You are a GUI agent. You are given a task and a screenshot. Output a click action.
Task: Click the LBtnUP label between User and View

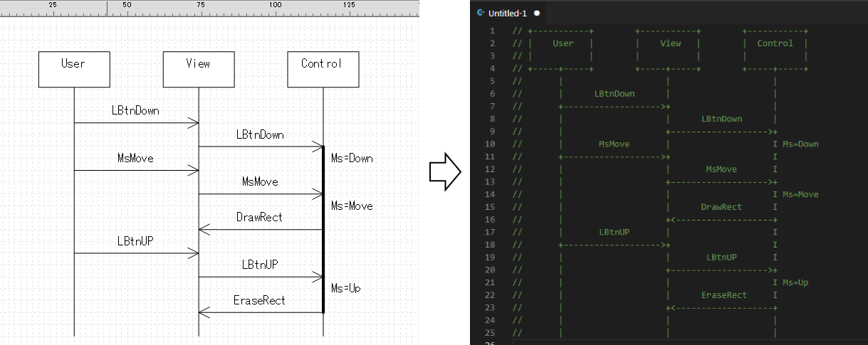coord(135,240)
